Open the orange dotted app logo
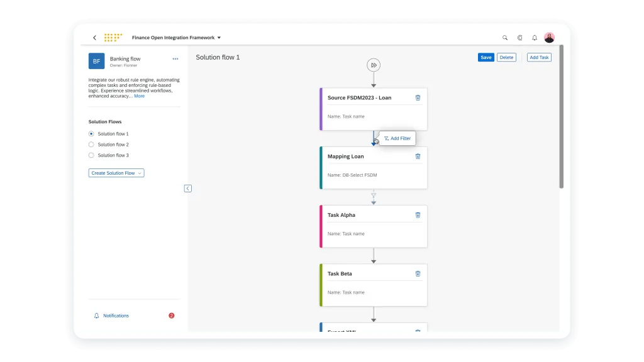Screen dimensions: 644x362 click(113, 38)
